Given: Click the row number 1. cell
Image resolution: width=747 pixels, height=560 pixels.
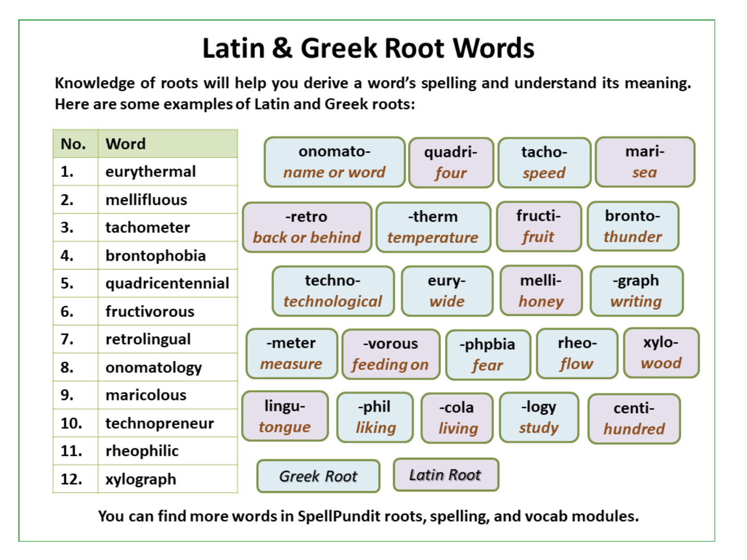Looking at the screenshot, I should click(x=76, y=172).
